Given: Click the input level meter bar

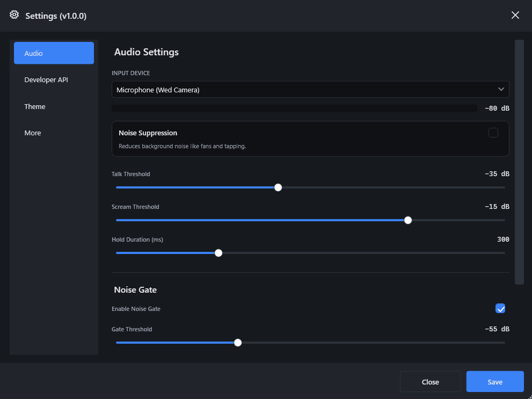Looking at the screenshot, I should point(294,108).
